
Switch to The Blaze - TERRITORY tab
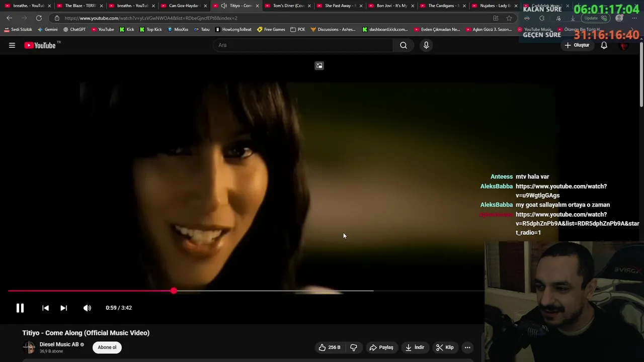coord(79,6)
